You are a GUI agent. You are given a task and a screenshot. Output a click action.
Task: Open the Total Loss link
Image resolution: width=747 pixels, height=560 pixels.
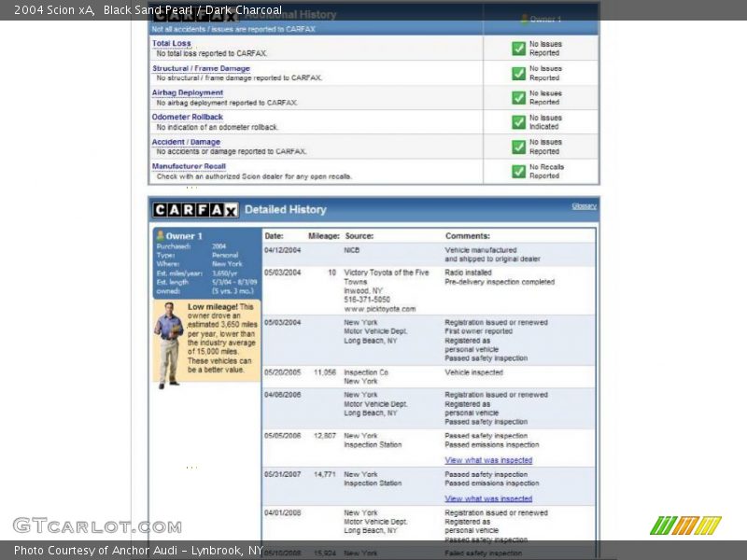[x=171, y=43]
